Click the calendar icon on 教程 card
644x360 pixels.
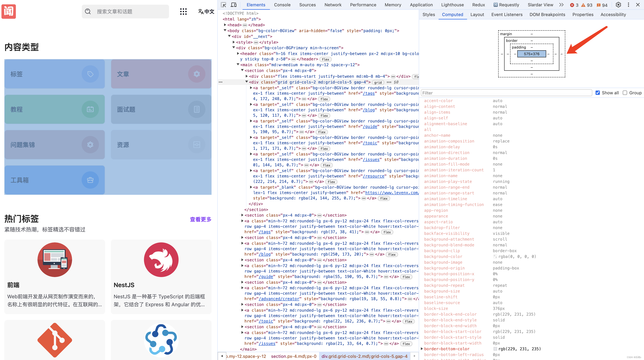pyautogui.click(x=90, y=109)
